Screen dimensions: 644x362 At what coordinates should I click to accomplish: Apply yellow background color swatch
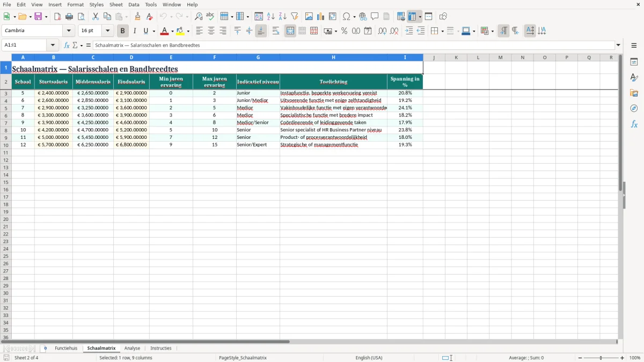180,31
